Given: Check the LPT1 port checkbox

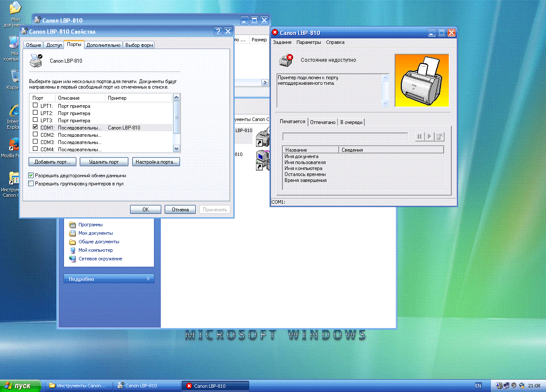Looking at the screenshot, I should coord(35,106).
